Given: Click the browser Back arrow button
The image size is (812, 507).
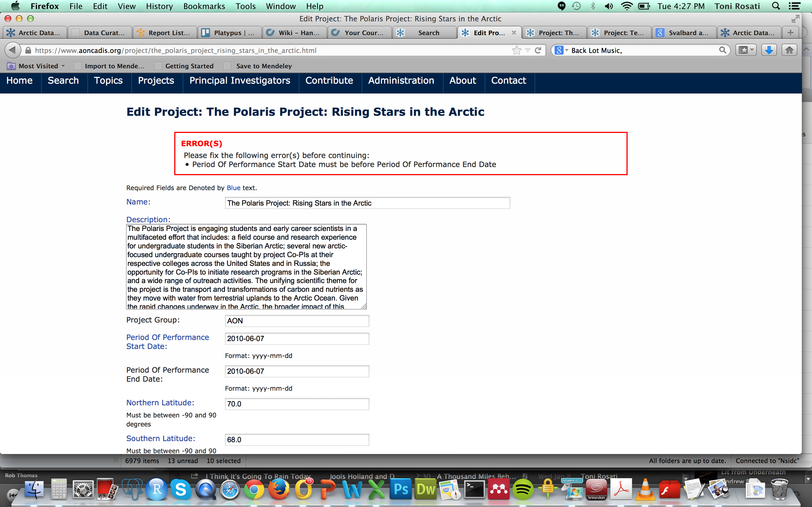Looking at the screenshot, I should [x=12, y=50].
